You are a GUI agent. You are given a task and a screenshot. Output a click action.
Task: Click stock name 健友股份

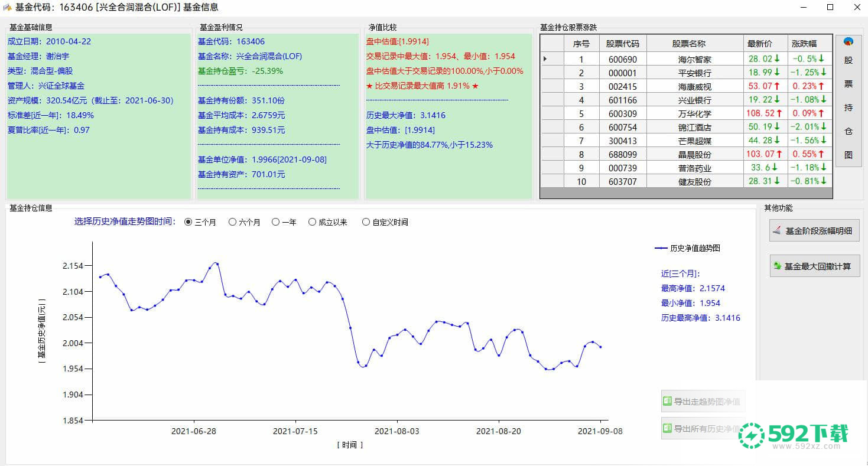click(695, 181)
